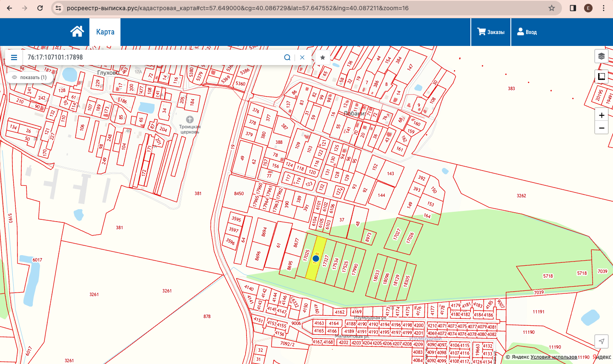Click the blue marker on highlighted parcel

(x=316, y=258)
